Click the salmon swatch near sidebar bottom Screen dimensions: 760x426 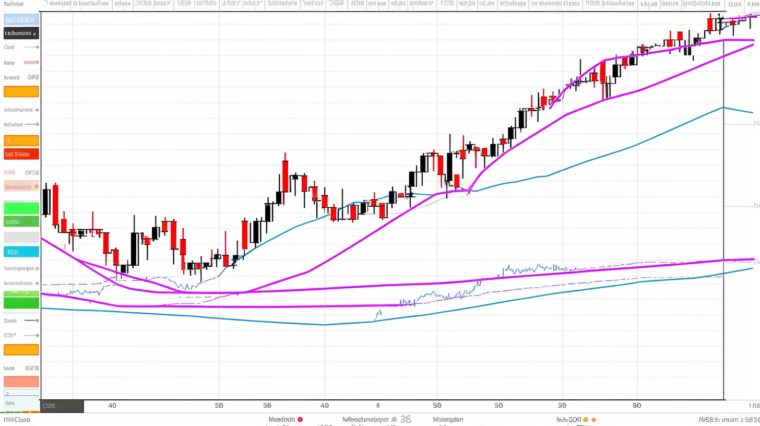[21, 381]
